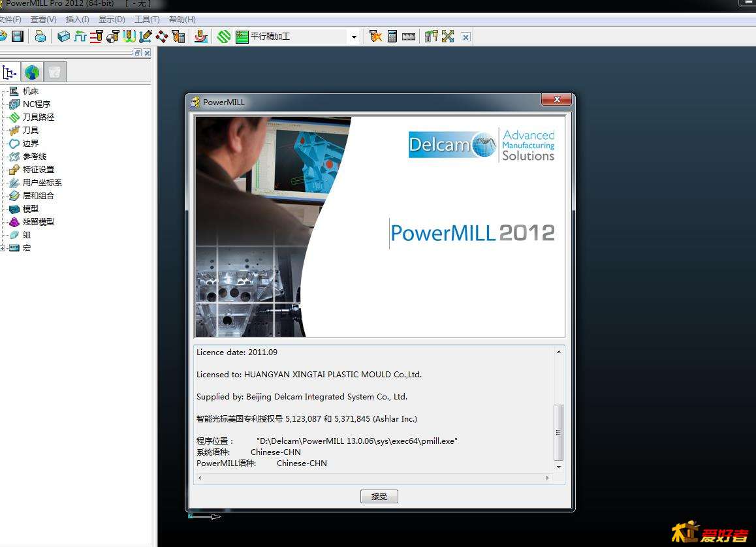Click the 系统语种 Chinese-CHN line

pyautogui.click(x=248, y=452)
